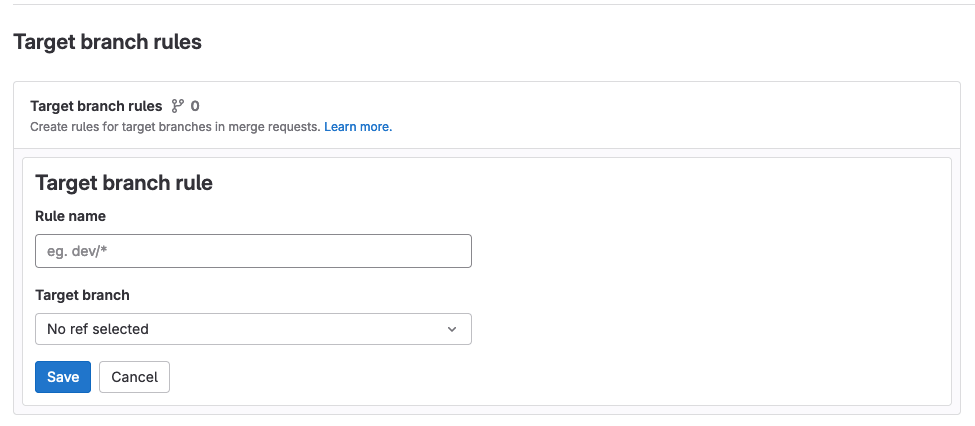Viewport: 975px width, 426px height.
Task: Click the Rule name field label
Action: (70, 216)
